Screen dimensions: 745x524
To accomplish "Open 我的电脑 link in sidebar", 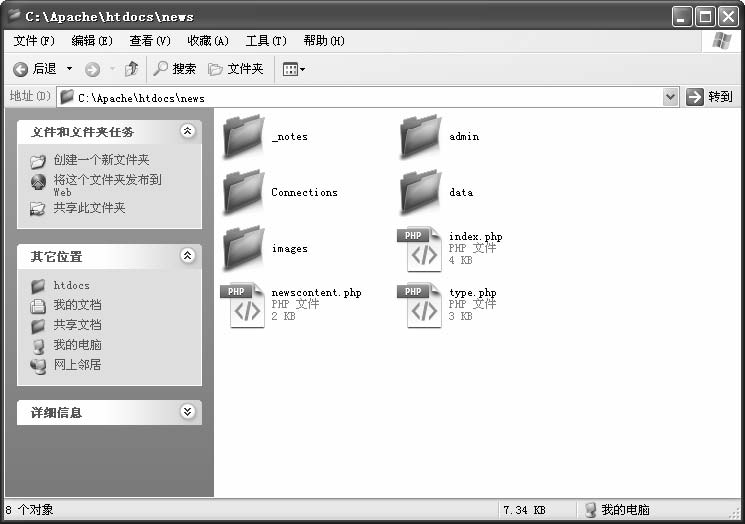I will 77,345.
